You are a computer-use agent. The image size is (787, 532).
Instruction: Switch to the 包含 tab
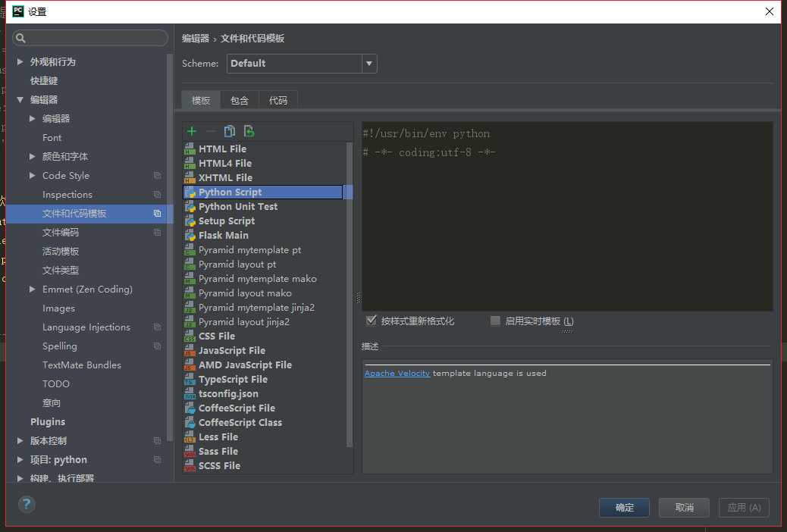pyautogui.click(x=240, y=100)
